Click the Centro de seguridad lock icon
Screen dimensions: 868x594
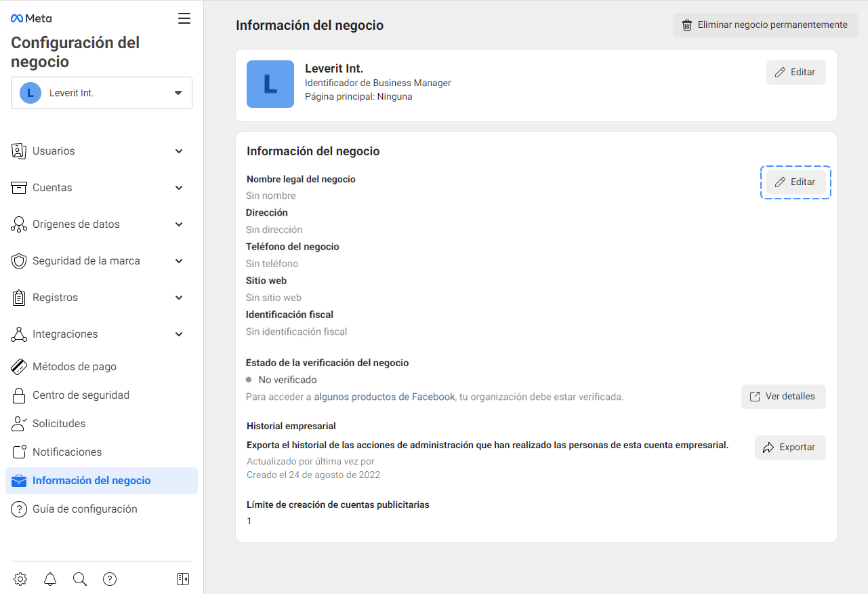19,395
